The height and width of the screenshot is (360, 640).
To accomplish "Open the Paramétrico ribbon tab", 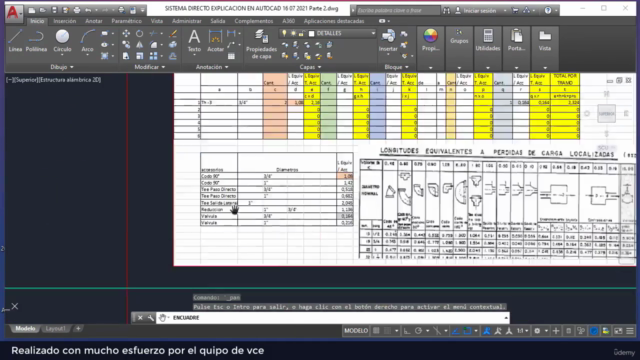I will click(127, 21).
